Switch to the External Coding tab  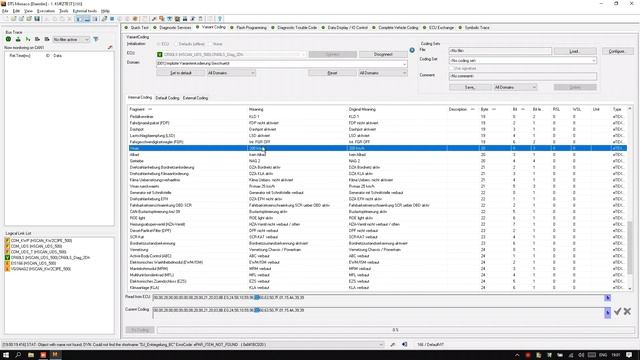[x=196, y=98]
